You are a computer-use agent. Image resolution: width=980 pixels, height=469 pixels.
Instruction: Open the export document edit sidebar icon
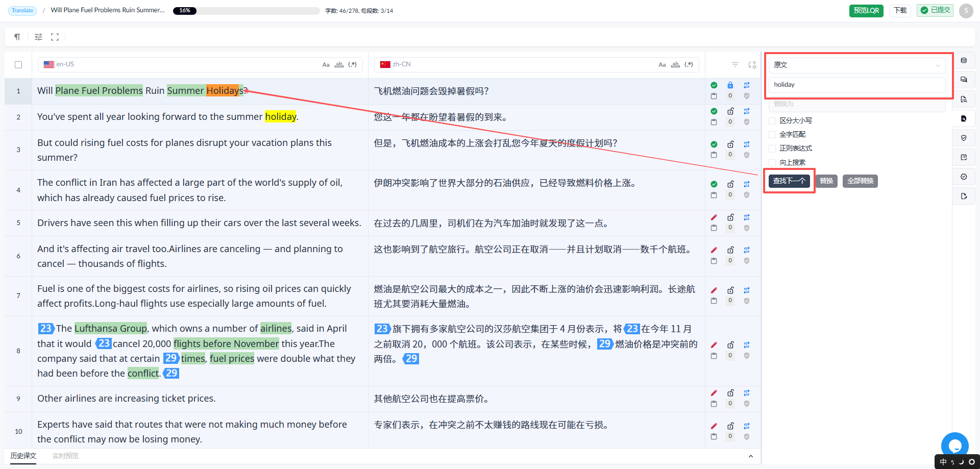click(x=964, y=196)
